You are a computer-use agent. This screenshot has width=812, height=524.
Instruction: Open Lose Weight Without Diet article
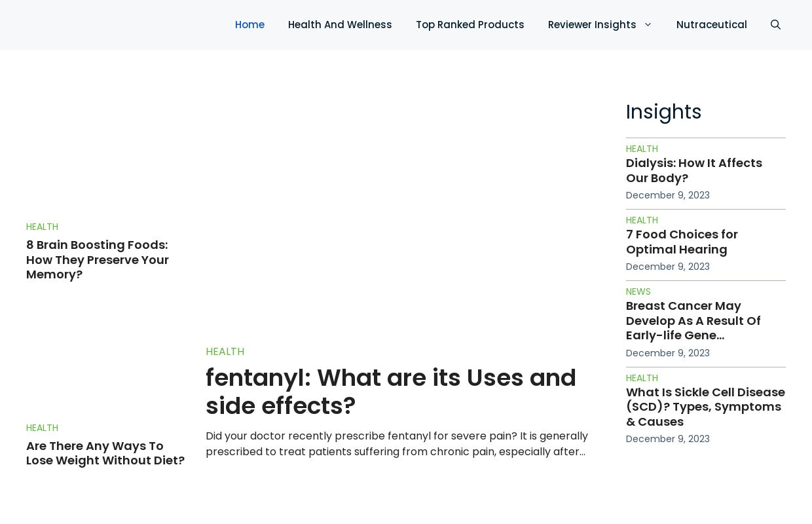pyautogui.click(x=105, y=453)
